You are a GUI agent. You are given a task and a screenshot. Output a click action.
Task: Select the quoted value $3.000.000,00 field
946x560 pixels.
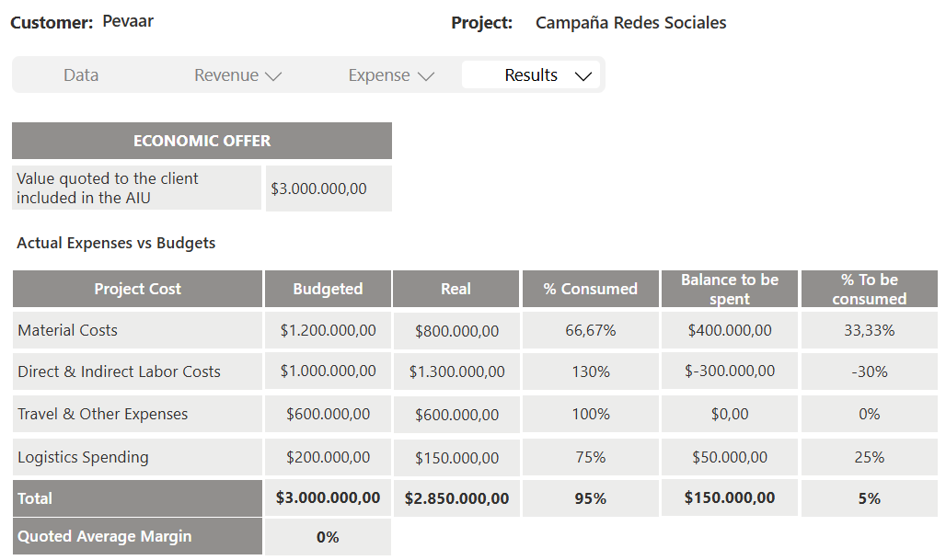(x=319, y=189)
